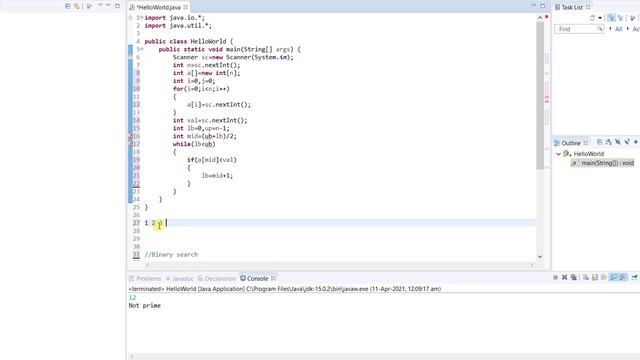Click New Task icon in Task List
This screenshot has width=640, height=360.
click(592, 18)
